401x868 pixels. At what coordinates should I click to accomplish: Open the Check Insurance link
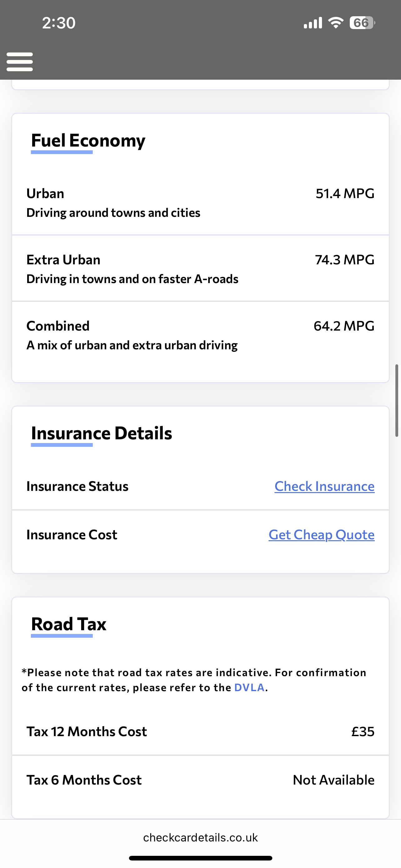click(324, 486)
